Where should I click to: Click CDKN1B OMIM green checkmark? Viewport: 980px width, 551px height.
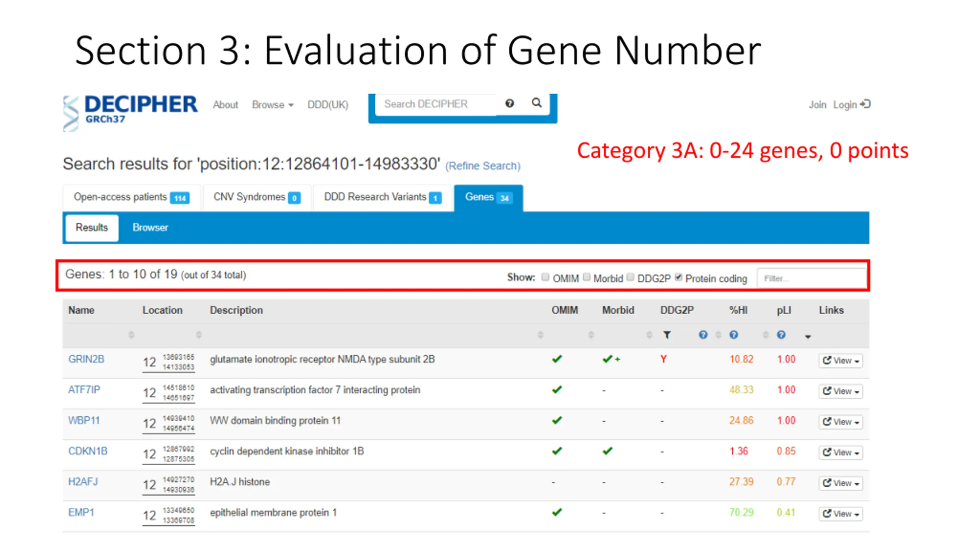click(x=557, y=451)
